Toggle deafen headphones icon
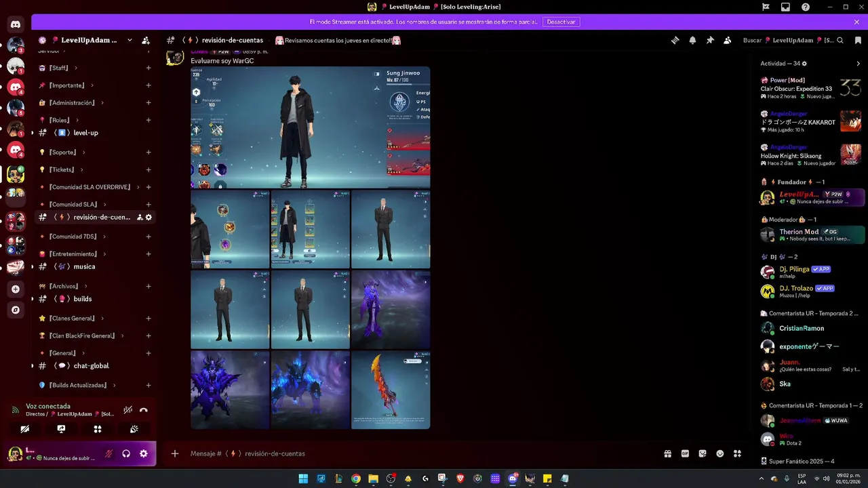 point(126,453)
